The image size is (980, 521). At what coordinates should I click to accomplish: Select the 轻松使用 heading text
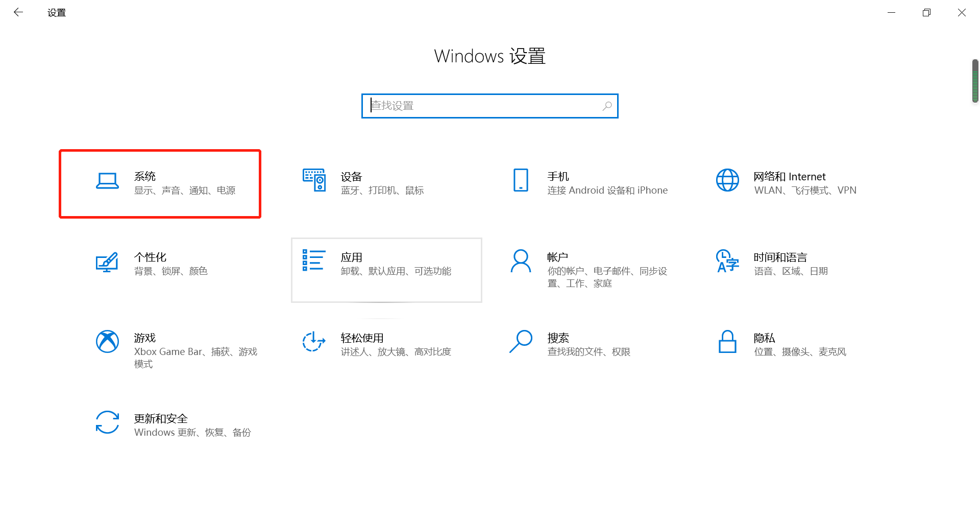click(362, 338)
